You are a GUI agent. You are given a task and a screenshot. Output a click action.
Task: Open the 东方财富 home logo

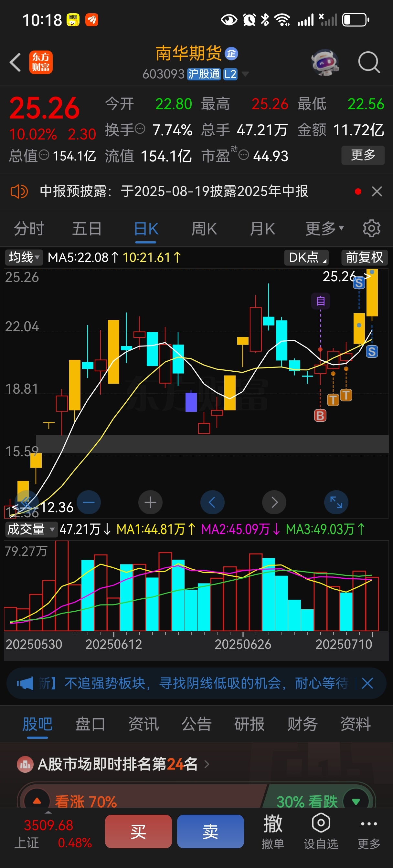click(x=41, y=62)
